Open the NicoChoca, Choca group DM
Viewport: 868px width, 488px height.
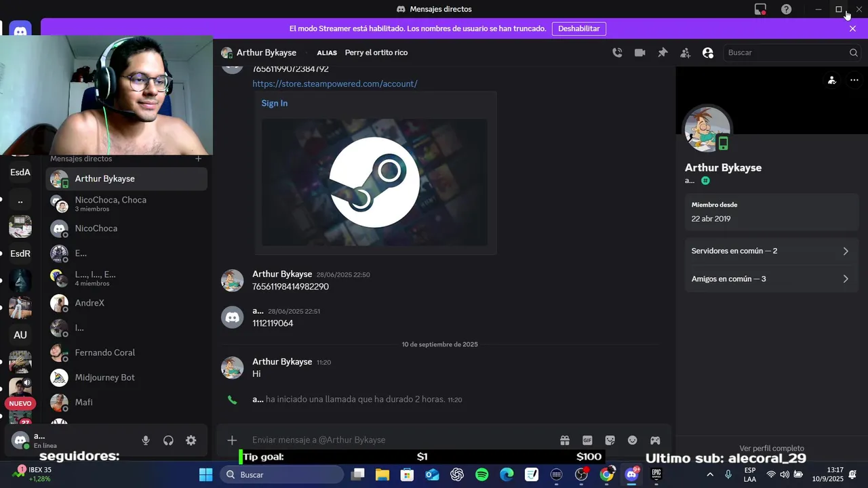pyautogui.click(x=126, y=203)
